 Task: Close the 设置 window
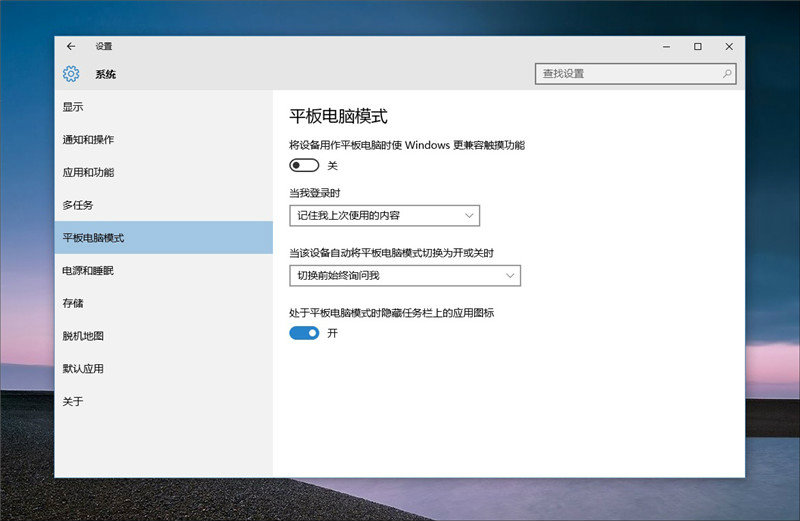[729, 46]
